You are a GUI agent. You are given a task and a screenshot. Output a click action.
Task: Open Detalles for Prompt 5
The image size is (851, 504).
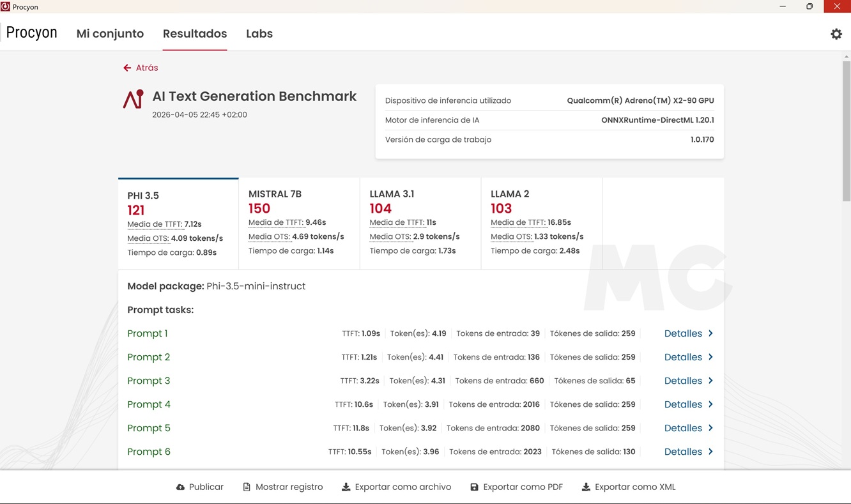coord(683,428)
